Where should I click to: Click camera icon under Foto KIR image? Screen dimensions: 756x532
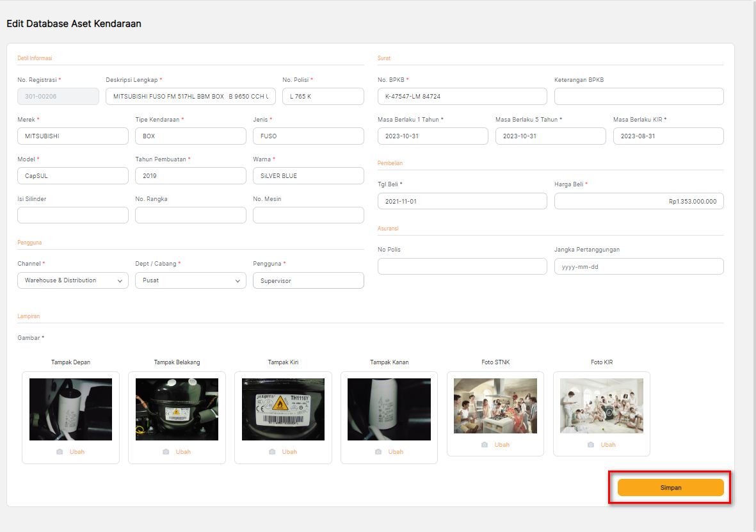pos(591,445)
